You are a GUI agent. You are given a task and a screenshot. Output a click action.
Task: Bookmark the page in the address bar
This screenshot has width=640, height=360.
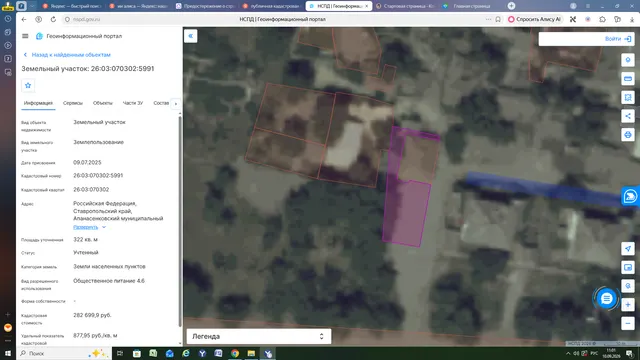(x=498, y=19)
